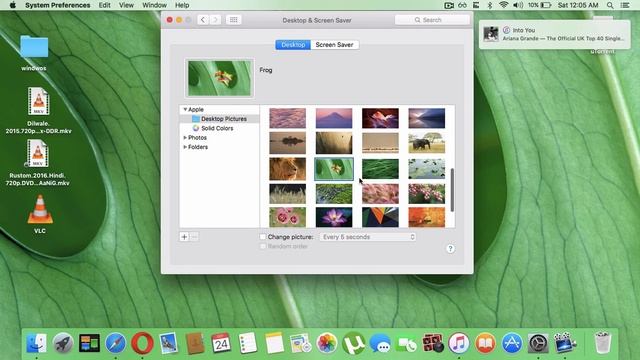Open the Contacts book in Dock

[195, 343]
